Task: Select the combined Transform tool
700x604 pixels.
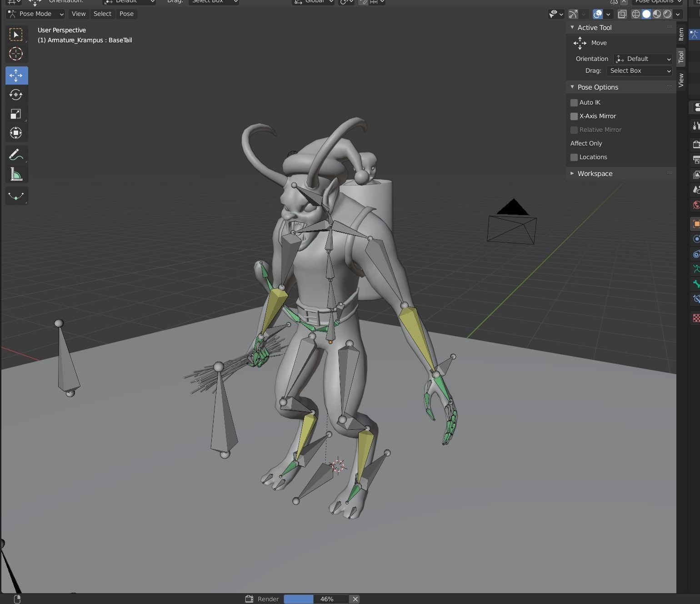Action: point(16,133)
